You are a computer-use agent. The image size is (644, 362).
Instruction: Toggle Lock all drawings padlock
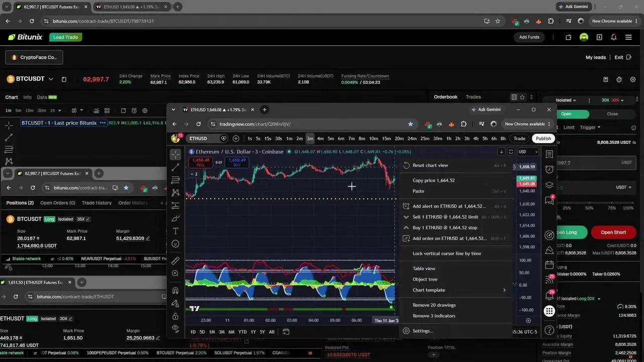coord(175,316)
